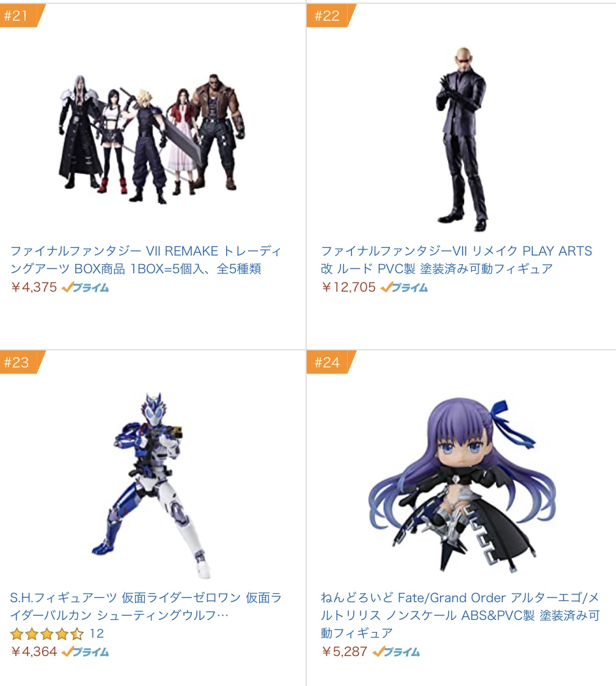Open the Final Fantasy VII Remake Trading Arts box image

[152, 138]
